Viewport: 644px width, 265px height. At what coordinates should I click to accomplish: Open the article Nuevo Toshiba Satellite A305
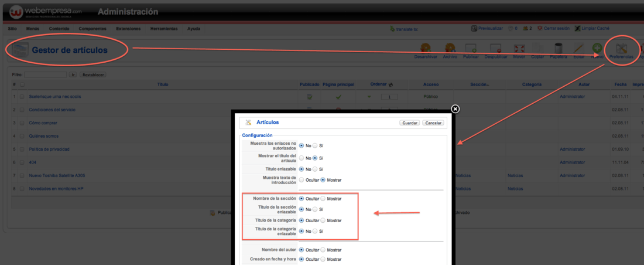tap(57, 175)
